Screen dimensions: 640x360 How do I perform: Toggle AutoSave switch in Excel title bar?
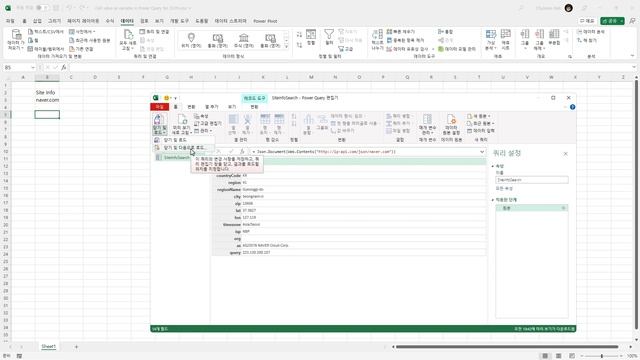[41, 8]
